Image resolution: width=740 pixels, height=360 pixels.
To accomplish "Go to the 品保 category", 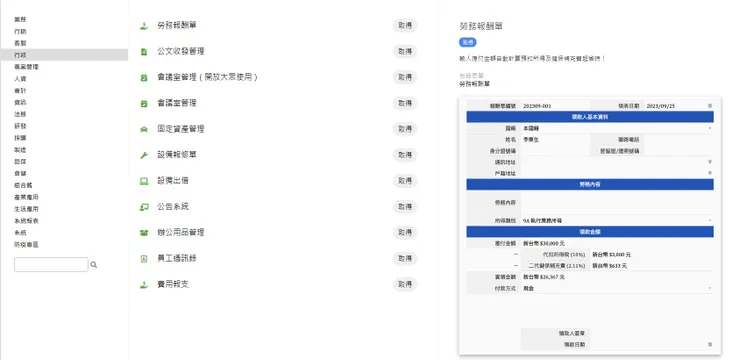I will pyautogui.click(x=20, y=161).
